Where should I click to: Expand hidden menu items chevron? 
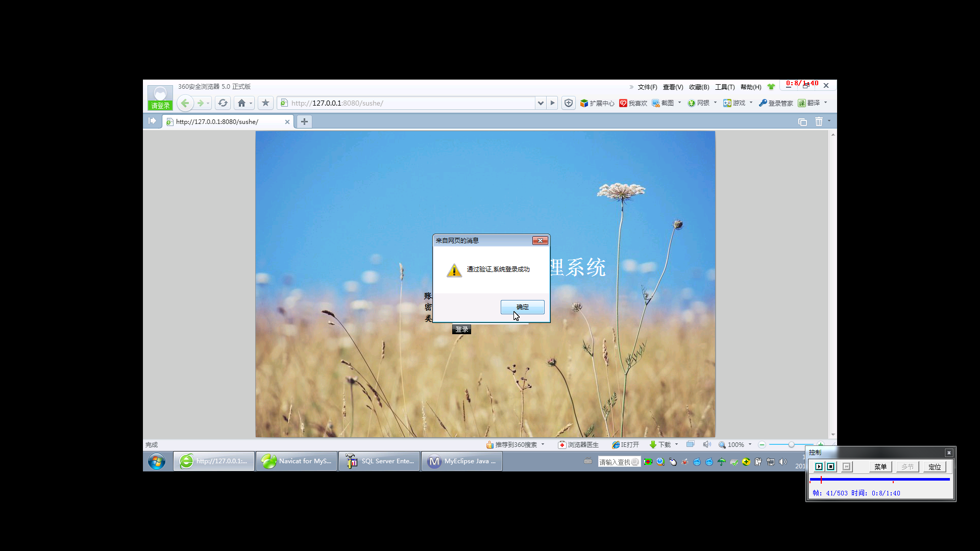point(631,87)
